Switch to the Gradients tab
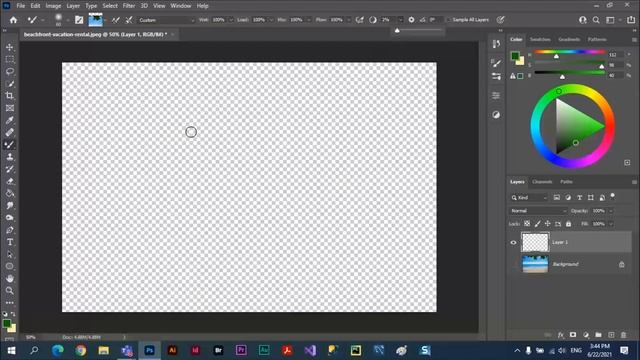640x360 pixels. click(569, 39)
